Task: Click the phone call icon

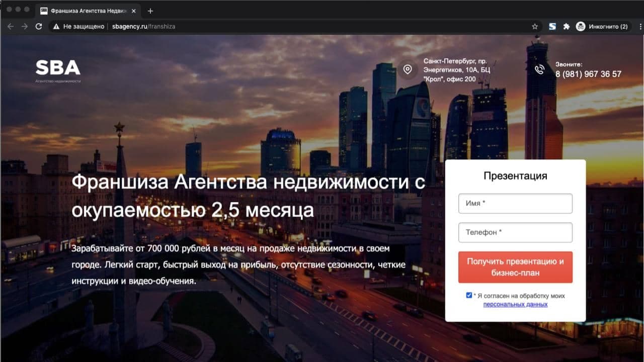Action: point(539,69)
